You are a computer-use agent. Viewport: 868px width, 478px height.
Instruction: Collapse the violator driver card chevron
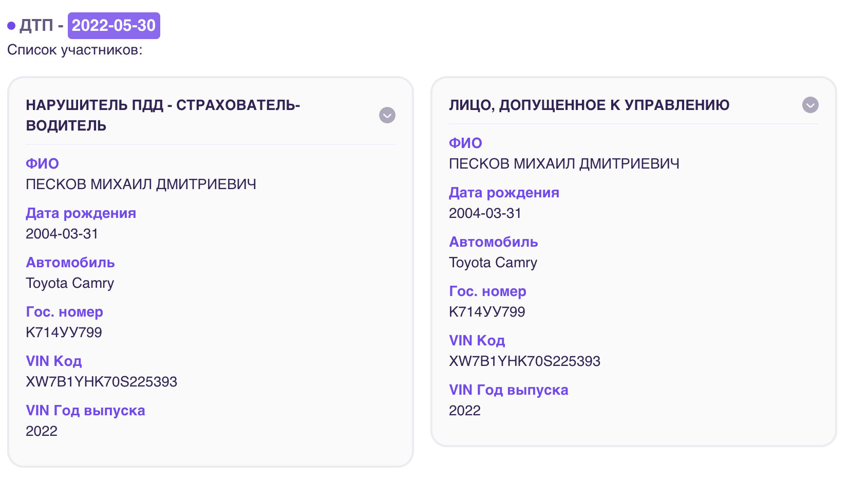[x=387, y=115]
